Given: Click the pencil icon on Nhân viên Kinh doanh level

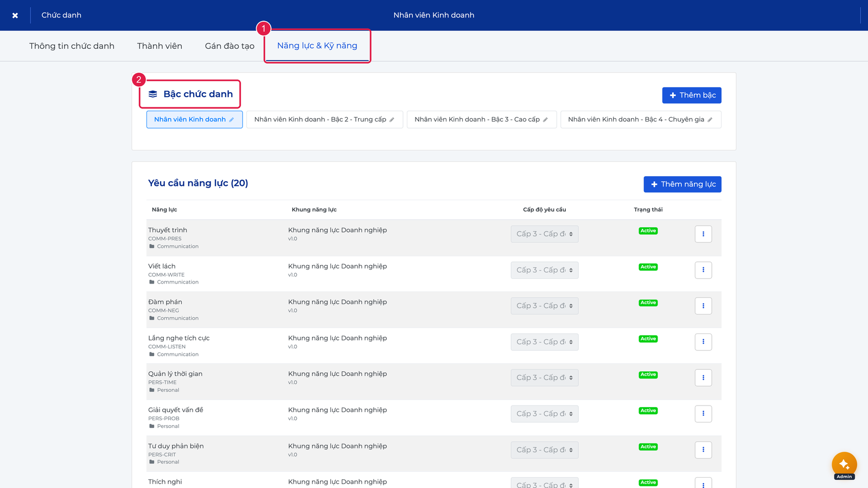Looking at the screenshot, I should [232, 120].
